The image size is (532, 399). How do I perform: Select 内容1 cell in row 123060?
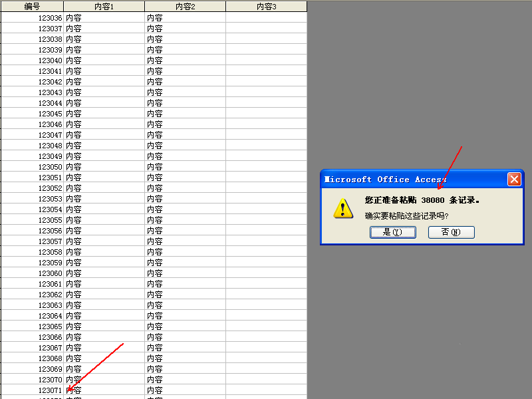tap(104, 273)
